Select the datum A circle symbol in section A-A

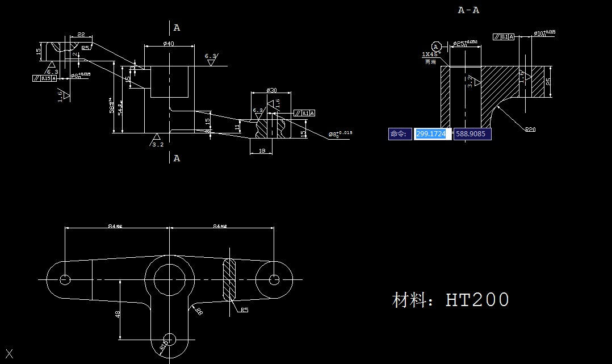(436, 47)
